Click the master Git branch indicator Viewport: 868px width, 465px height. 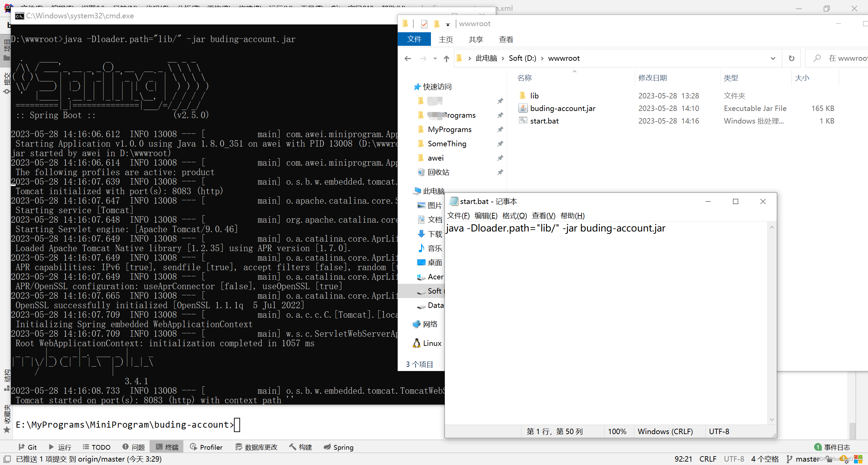pyautogui.click(x=806, y=459)
